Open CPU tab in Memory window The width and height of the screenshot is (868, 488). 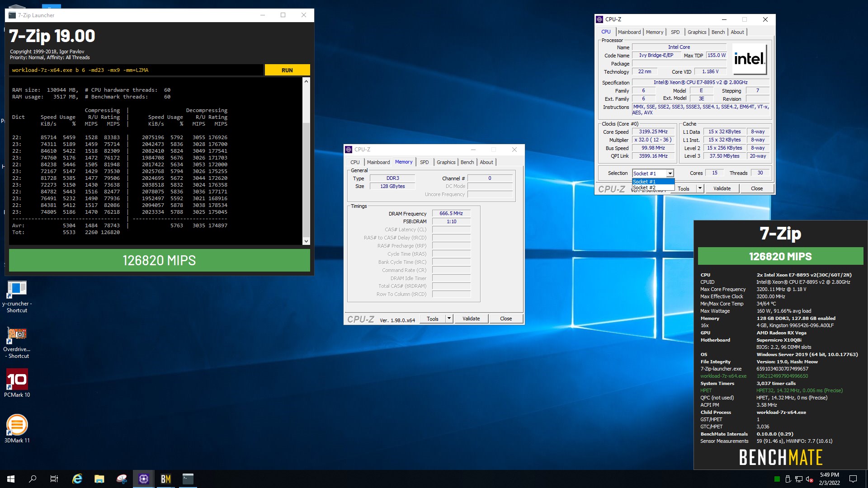(x=355, y=162)
